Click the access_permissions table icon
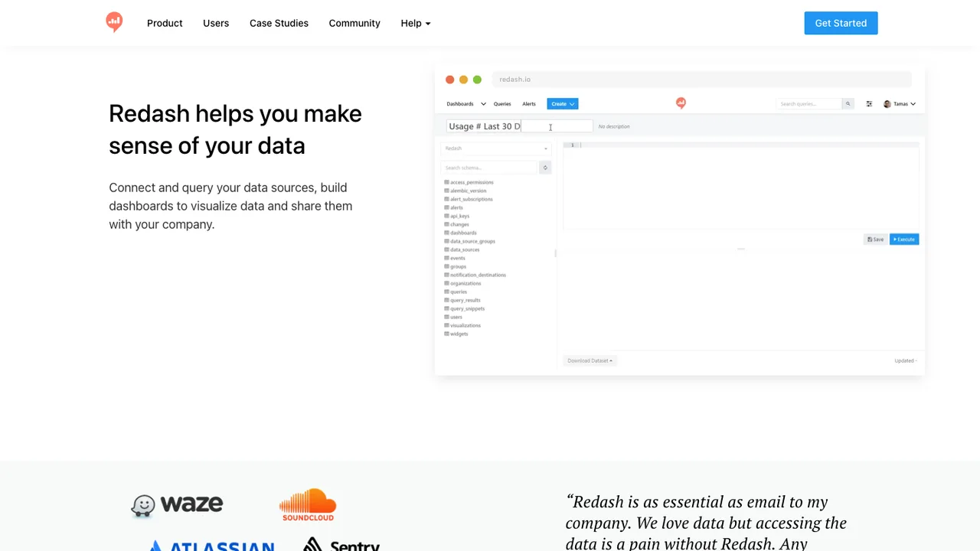Viewport: 980px width, 551px height. coord(447,182)
